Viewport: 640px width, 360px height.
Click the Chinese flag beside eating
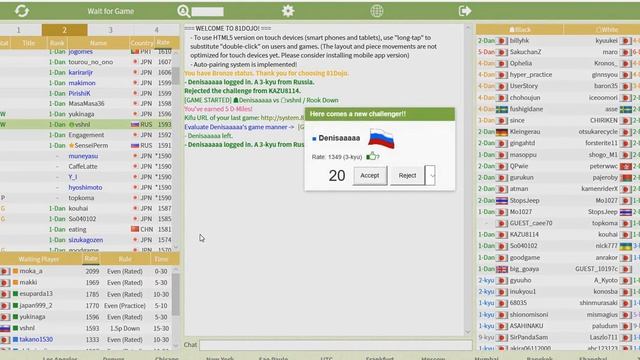pos(135,229)
